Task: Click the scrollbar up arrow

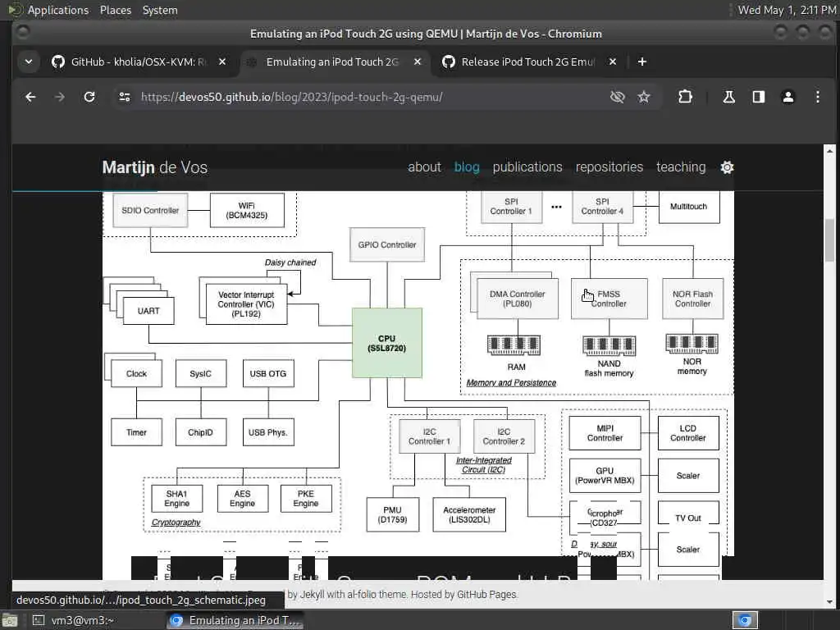Action: 829,151
